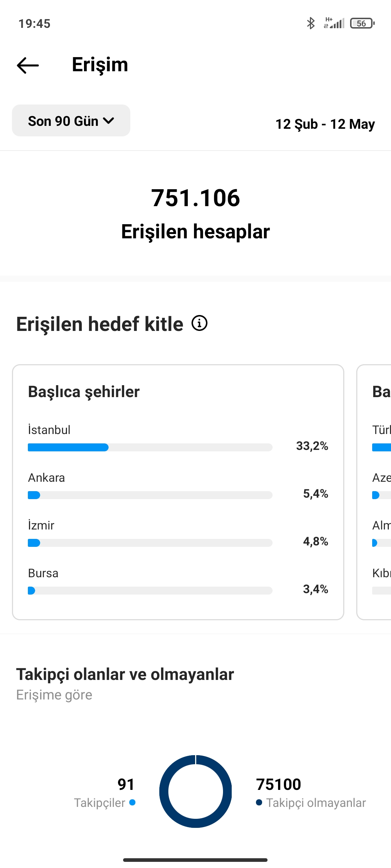Screen dimensions: 391x868
Task: Select the Bursa city row
Action: (178, 581)
